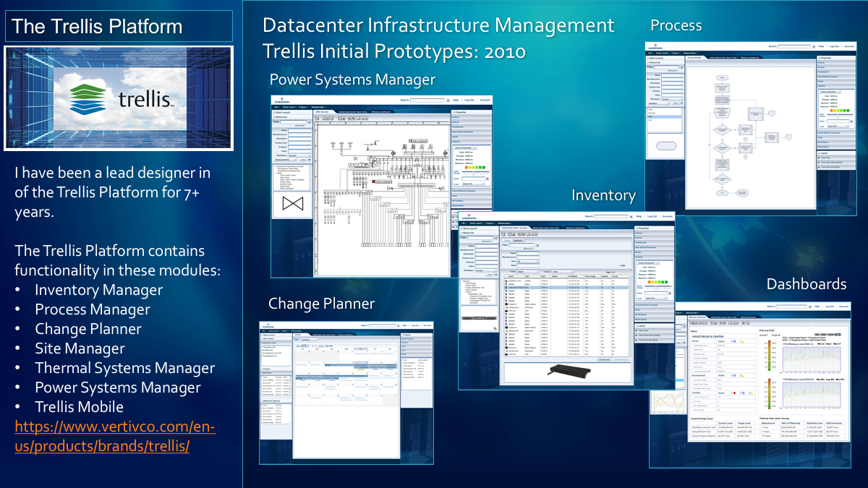Open Power Consumed dropdown in Power Systems Manager
This screenshot has height=488, width=868.
pos(465,147)
